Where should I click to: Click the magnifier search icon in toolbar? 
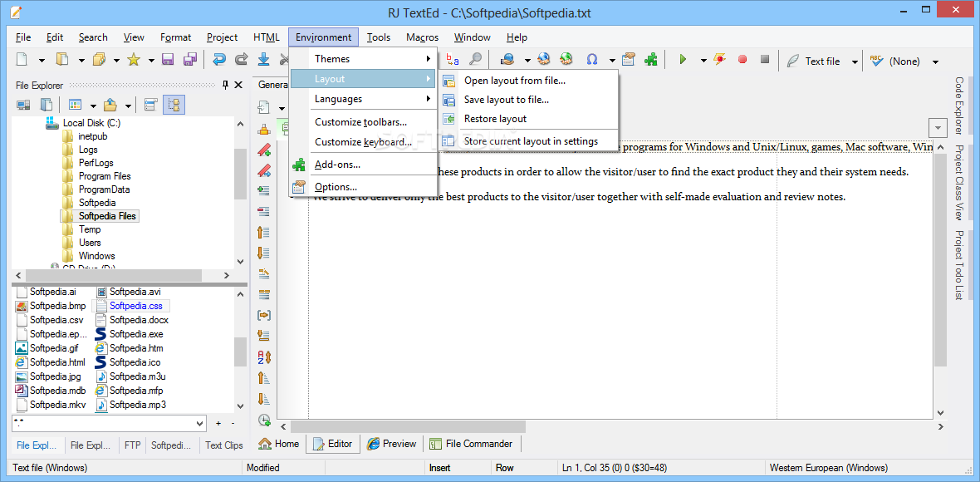(x=476, y=60)
